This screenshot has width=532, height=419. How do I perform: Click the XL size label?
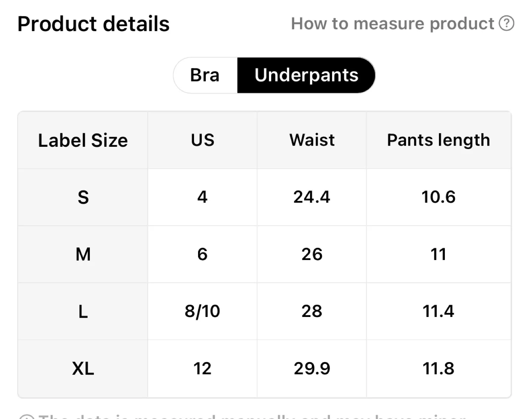point(83,368)
